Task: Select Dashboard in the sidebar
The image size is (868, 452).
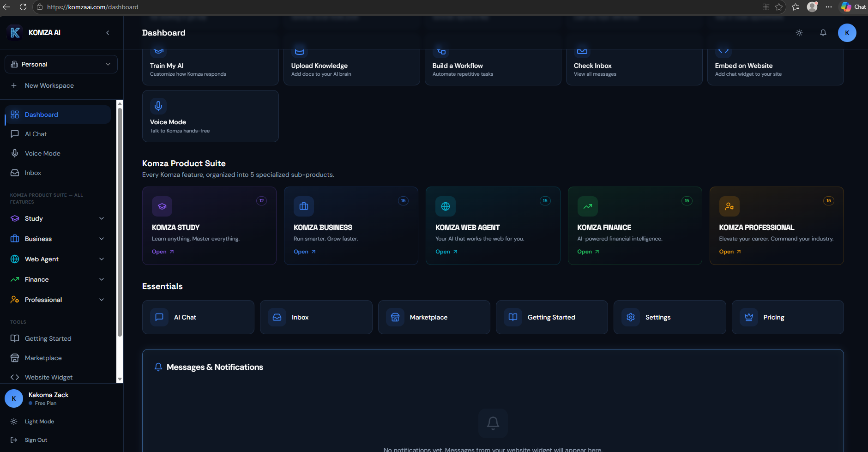Action: pos(58,115)
